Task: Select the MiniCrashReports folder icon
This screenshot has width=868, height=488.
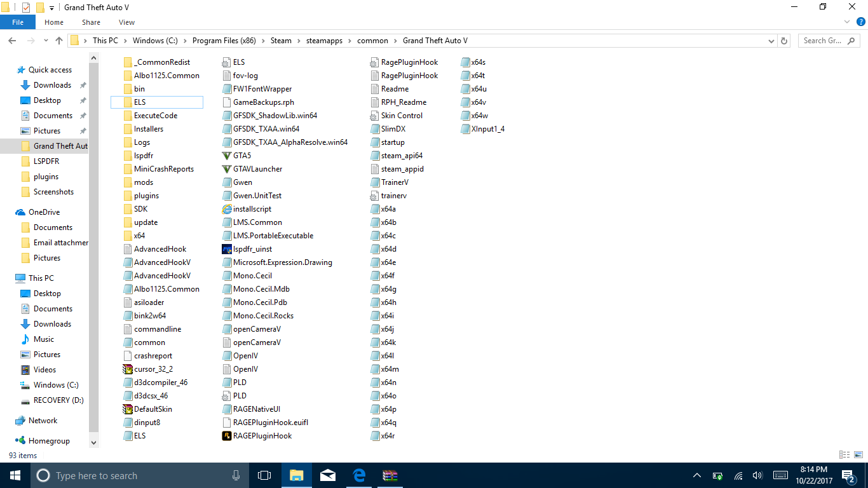Action: (128, 169)
